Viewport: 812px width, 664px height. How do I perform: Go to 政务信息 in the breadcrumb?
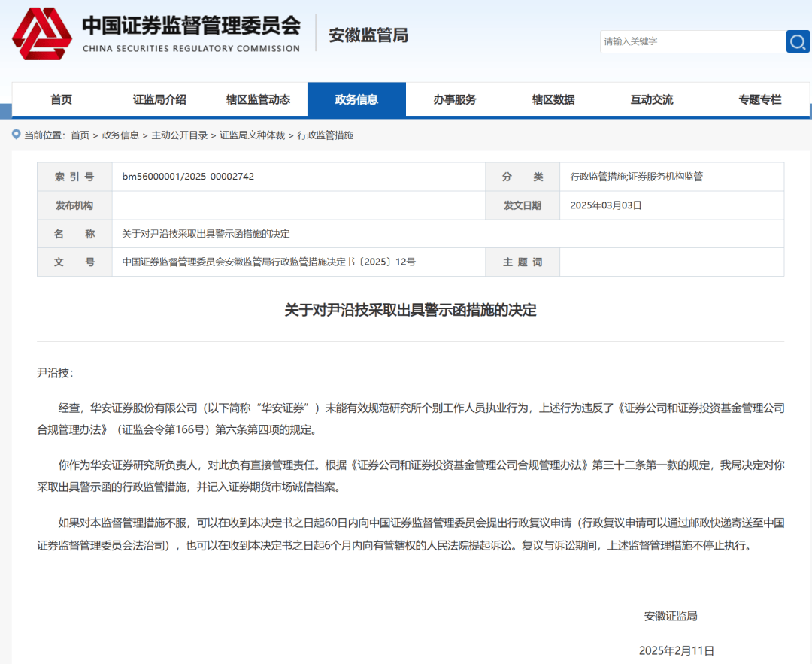120,135
